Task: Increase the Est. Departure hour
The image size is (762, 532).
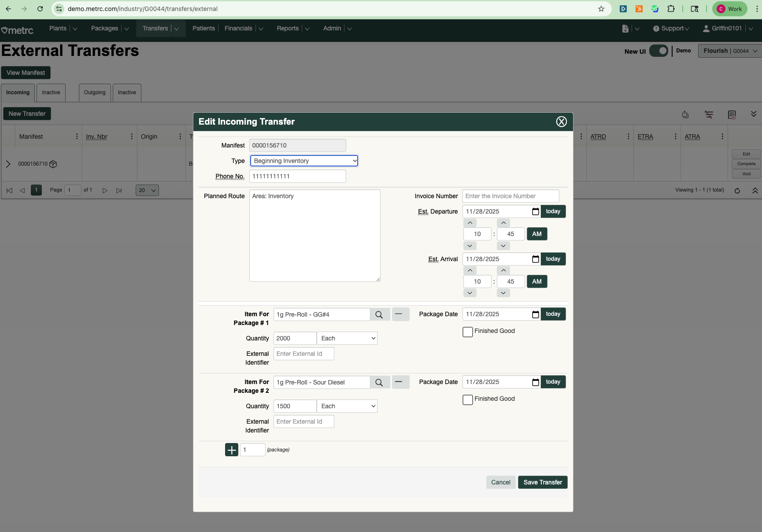Action: 470,223
